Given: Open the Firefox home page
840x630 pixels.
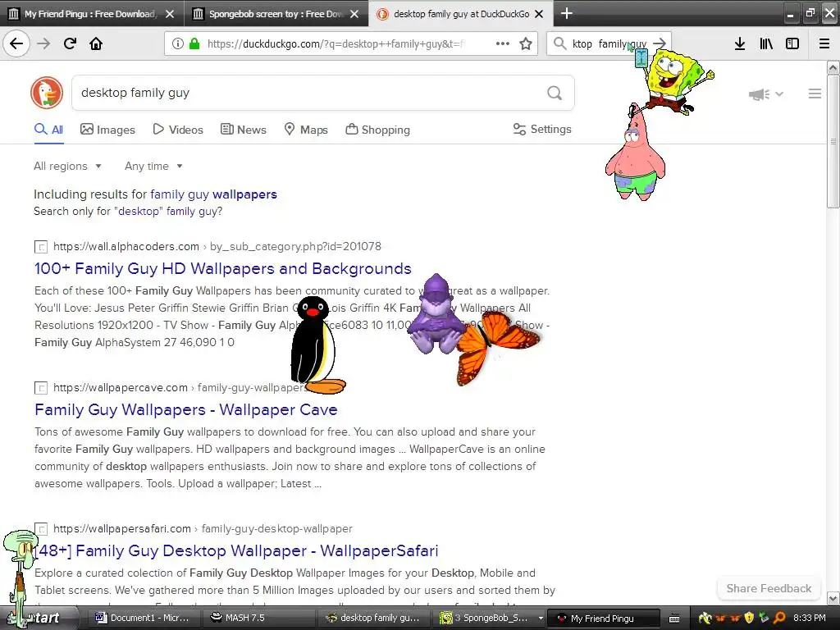Looking at the screenshot, I should tap(96, 43).
